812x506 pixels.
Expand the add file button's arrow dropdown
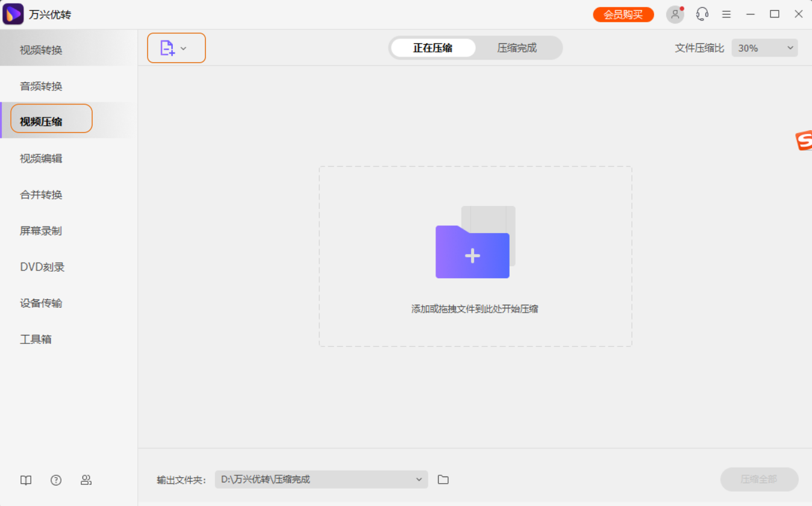[x=184, y=48]
